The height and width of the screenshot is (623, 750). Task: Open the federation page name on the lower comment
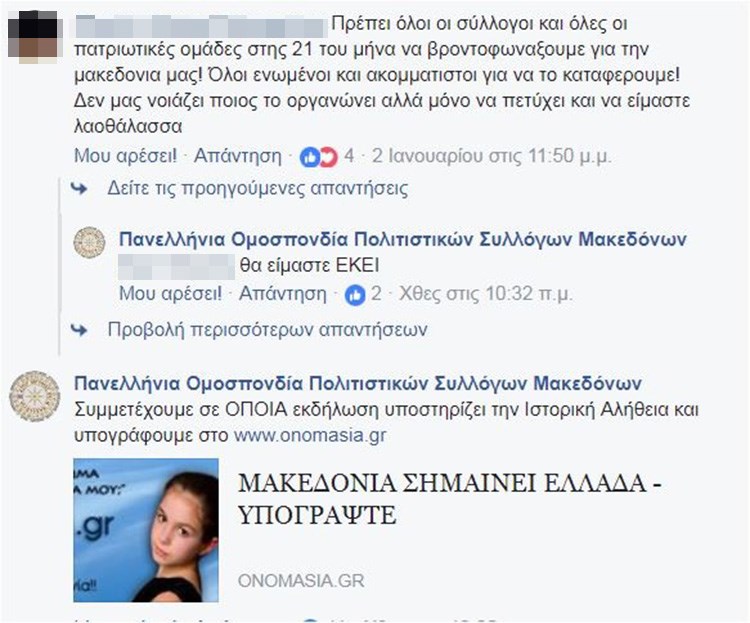tap(358, 383)
